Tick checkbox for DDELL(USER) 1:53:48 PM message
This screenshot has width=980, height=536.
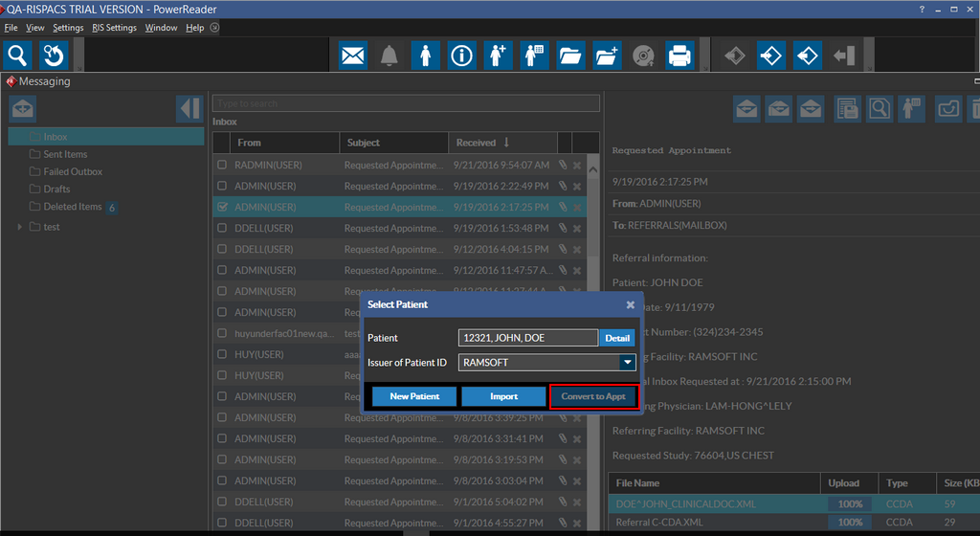(222, 228)
